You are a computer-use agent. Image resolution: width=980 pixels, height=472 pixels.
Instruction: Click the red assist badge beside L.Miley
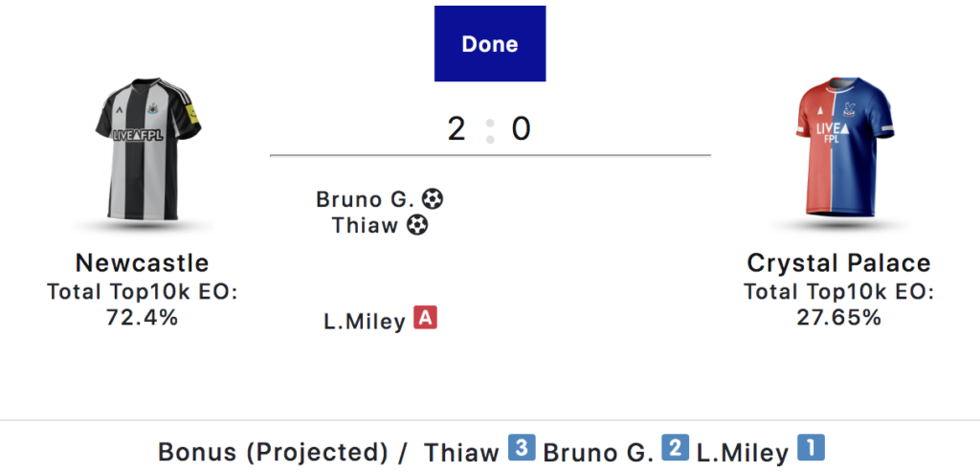(x=425, y=319)
